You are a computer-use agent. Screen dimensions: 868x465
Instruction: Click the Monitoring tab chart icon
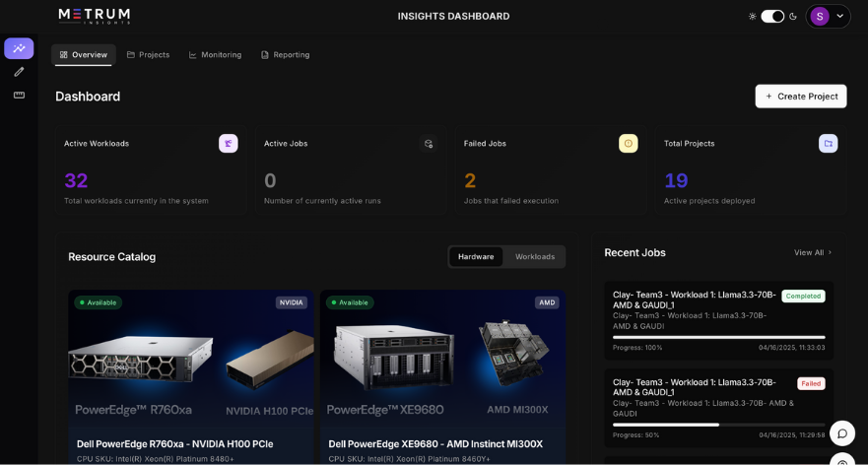tap(193, 55)
